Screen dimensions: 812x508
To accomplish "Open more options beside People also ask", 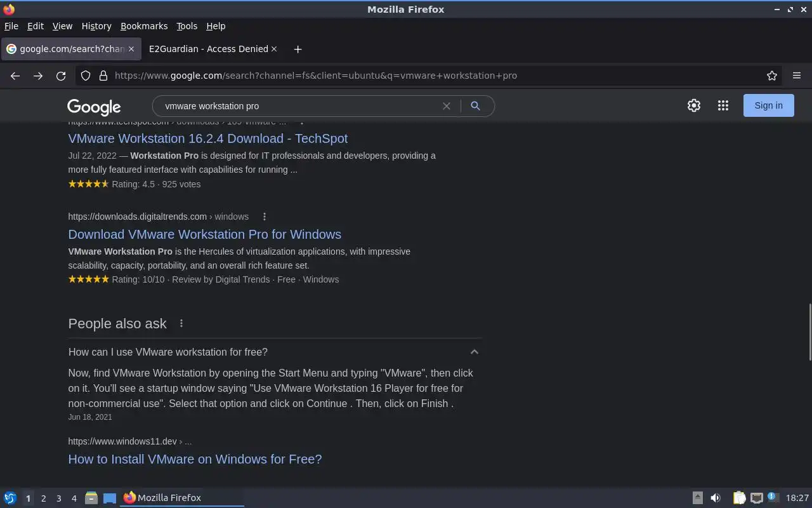I will tap(181, 323).
